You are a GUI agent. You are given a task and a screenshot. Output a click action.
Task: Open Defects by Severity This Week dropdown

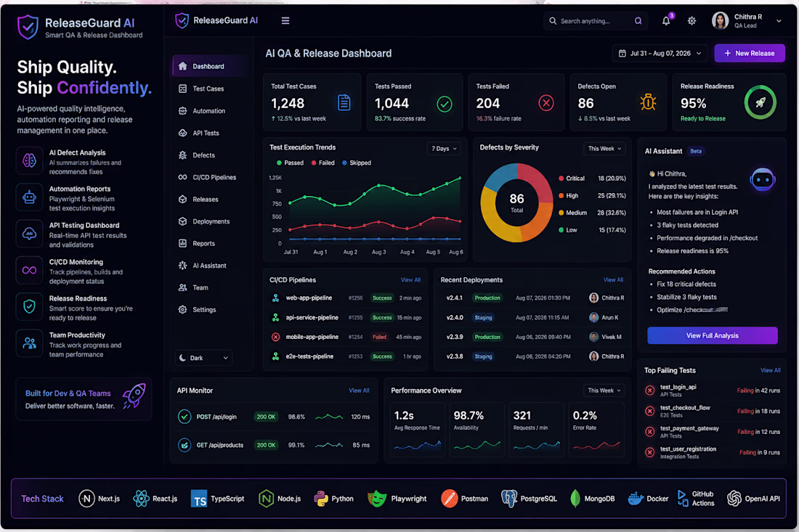tap(604, 149)
